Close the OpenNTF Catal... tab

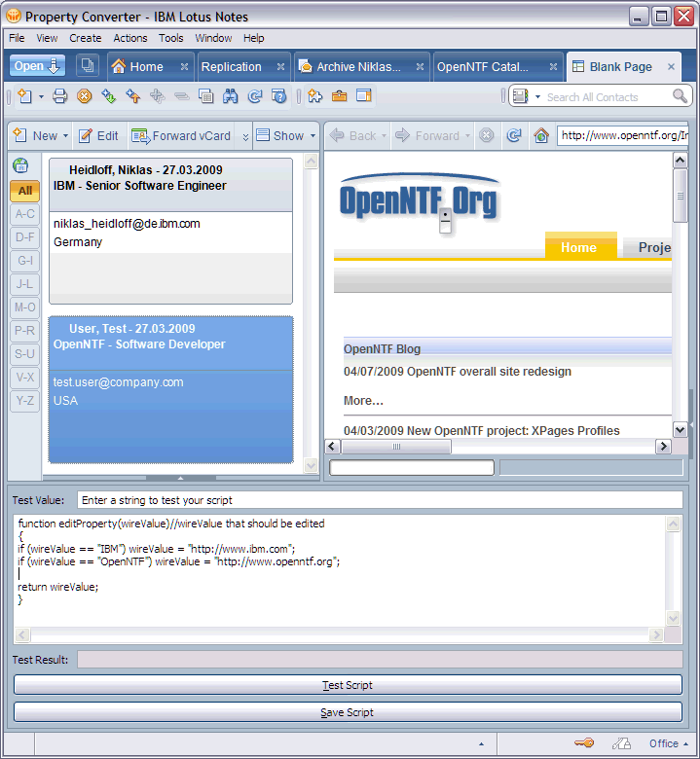click(x=553, y=67)
